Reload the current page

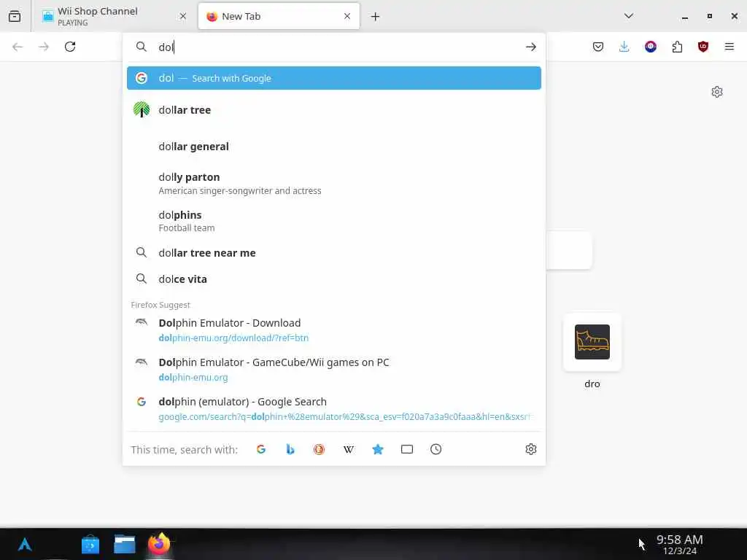point(70,47)
